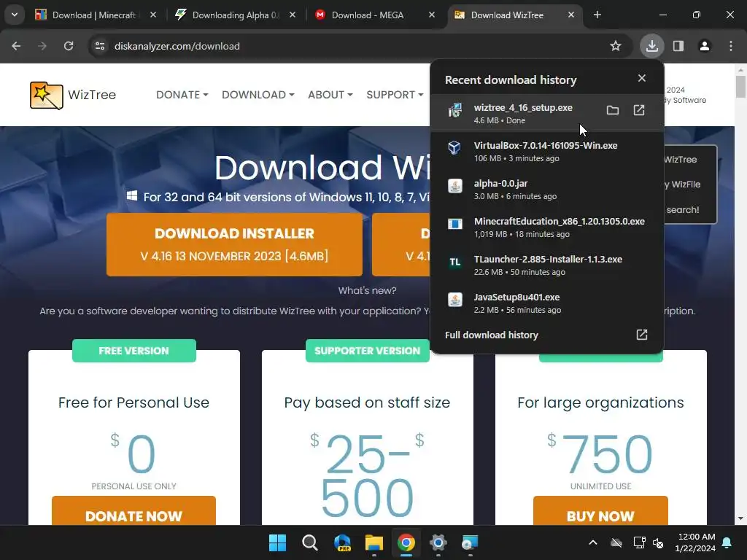Click the WizTree logo
Viewport: 747px width, 560px height.
click(x=73, y=96)
